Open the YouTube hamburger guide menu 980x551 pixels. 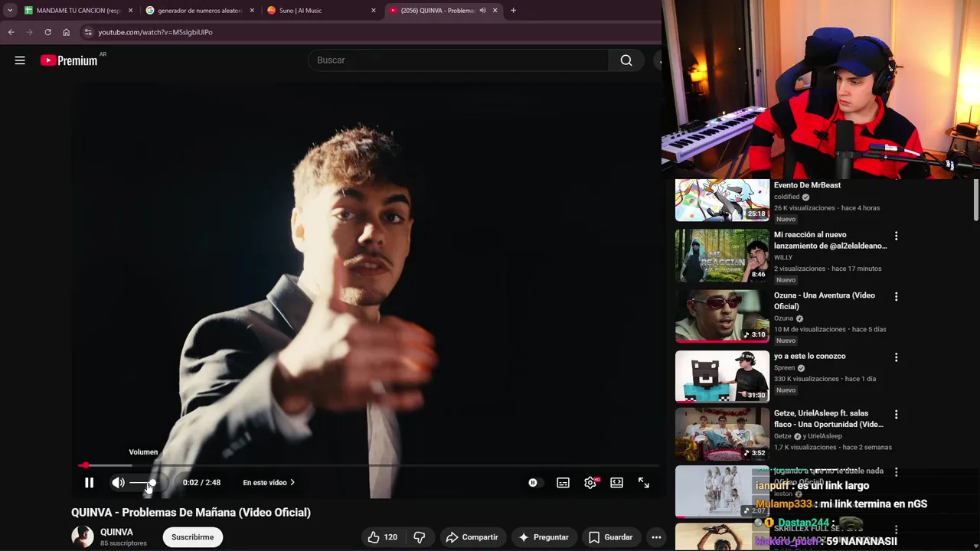(20, 60)
